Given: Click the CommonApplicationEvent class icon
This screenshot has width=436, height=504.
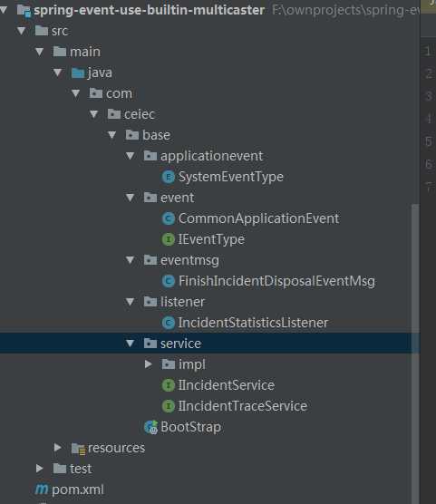Looking at the screenshot, I should point(169,218).
